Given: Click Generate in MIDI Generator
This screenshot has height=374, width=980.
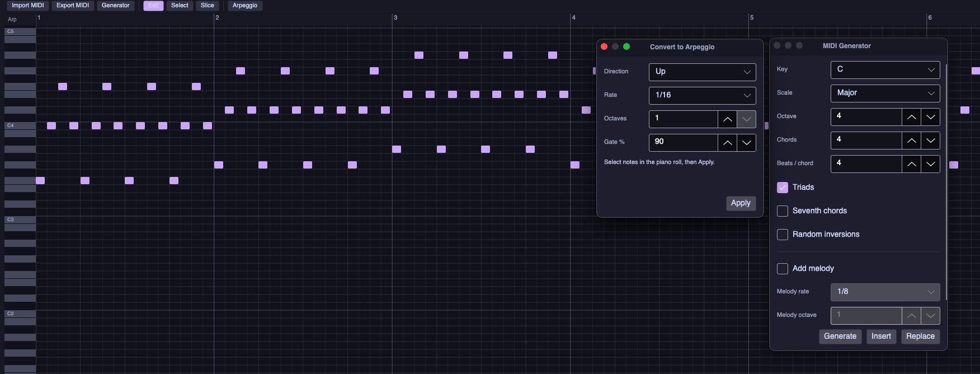Looking at the screenshot, I should coord(840,336).
